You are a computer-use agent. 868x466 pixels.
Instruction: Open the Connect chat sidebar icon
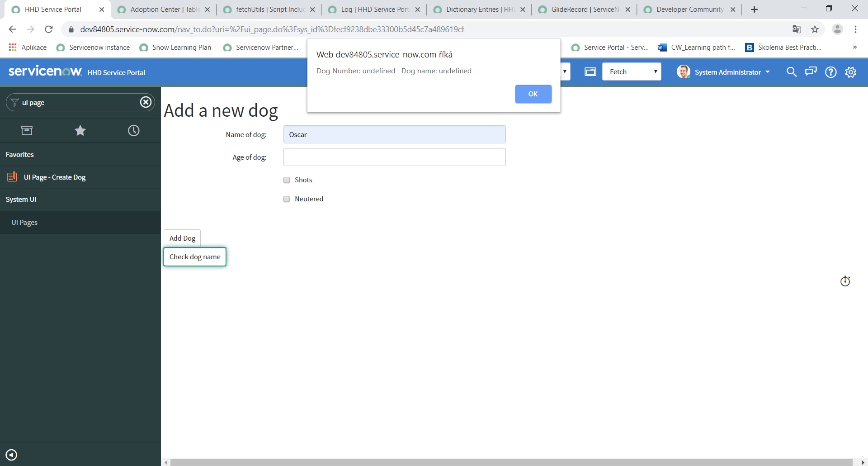click(811, 72)
